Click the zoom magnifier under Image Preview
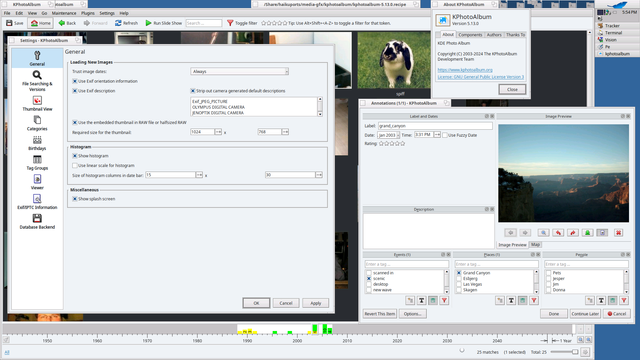640x360 pixels. coord(544,233)
